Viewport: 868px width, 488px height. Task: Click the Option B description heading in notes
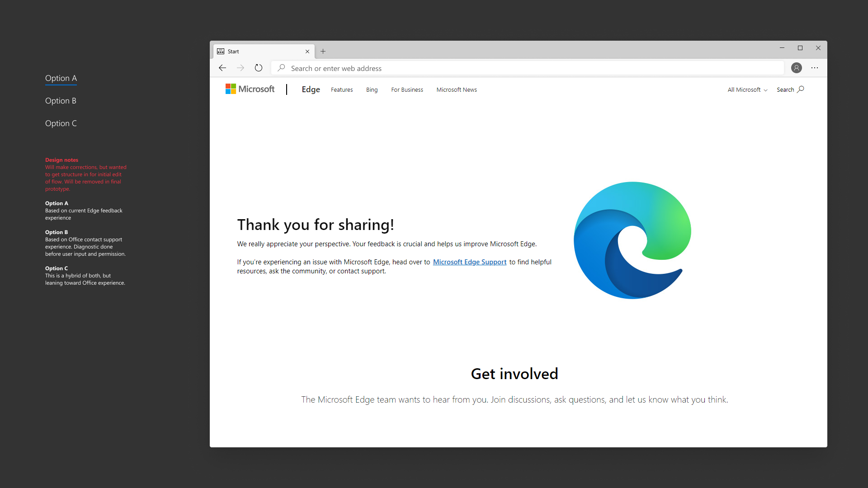(x=57, y=232)
